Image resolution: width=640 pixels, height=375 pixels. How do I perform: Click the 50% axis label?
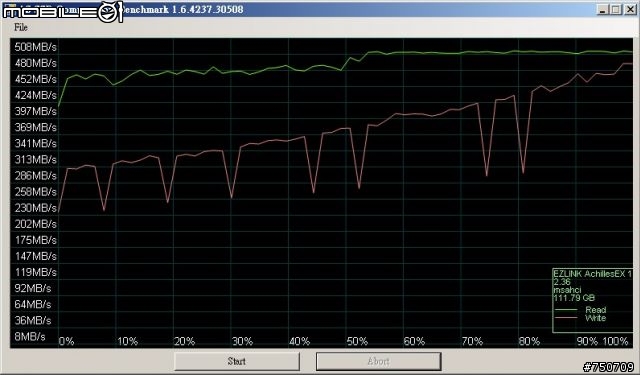[357, 341]
